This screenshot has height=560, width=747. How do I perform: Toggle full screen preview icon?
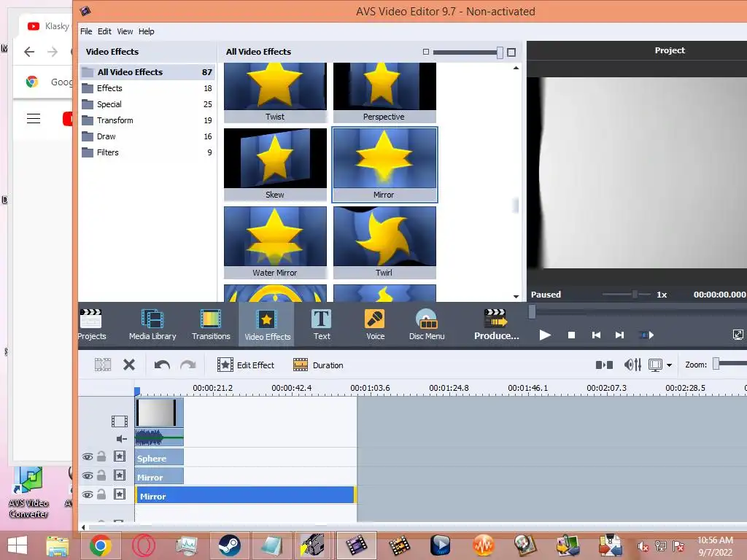point(738,335)
